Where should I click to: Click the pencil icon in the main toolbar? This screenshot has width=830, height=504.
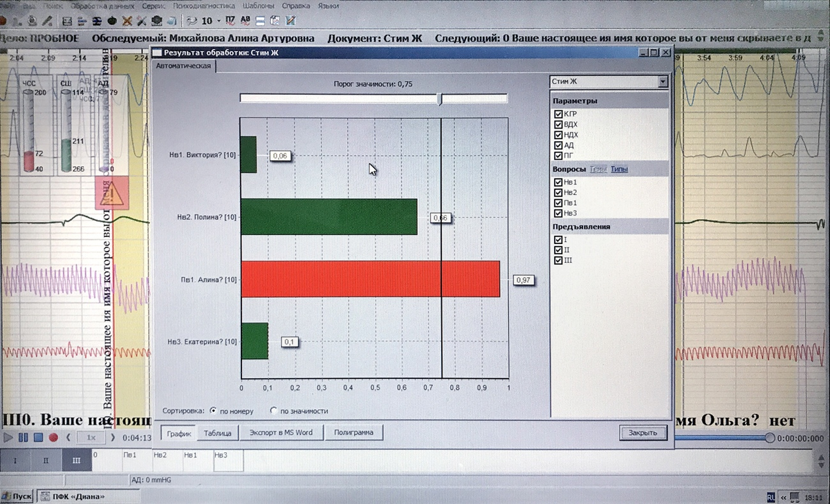tap(47, 21)
